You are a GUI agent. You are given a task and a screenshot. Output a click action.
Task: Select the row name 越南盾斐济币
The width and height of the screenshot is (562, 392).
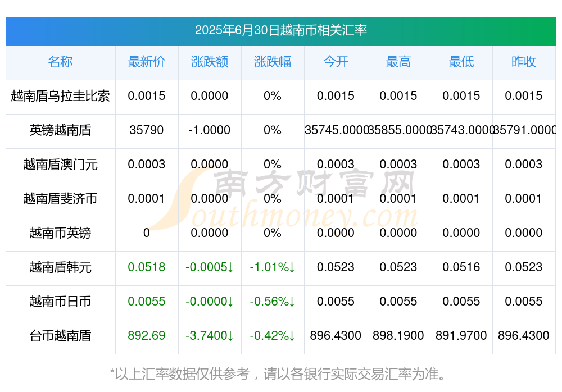point(60,198)
